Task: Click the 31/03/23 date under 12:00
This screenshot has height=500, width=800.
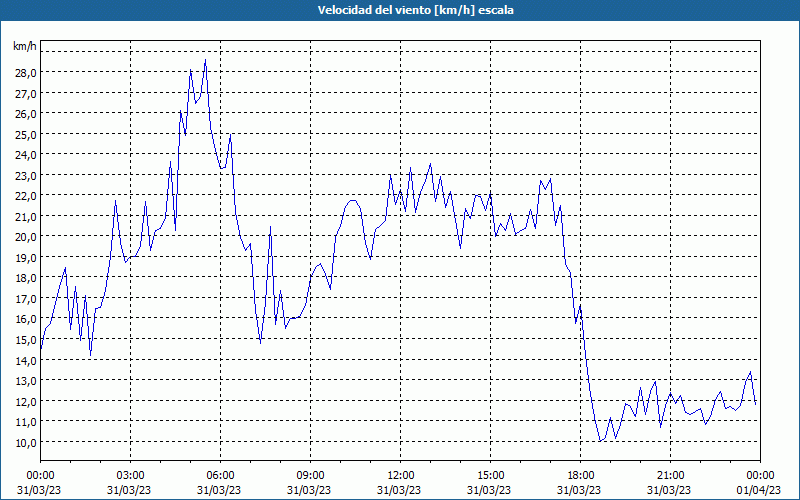Action: click(399, 490)
